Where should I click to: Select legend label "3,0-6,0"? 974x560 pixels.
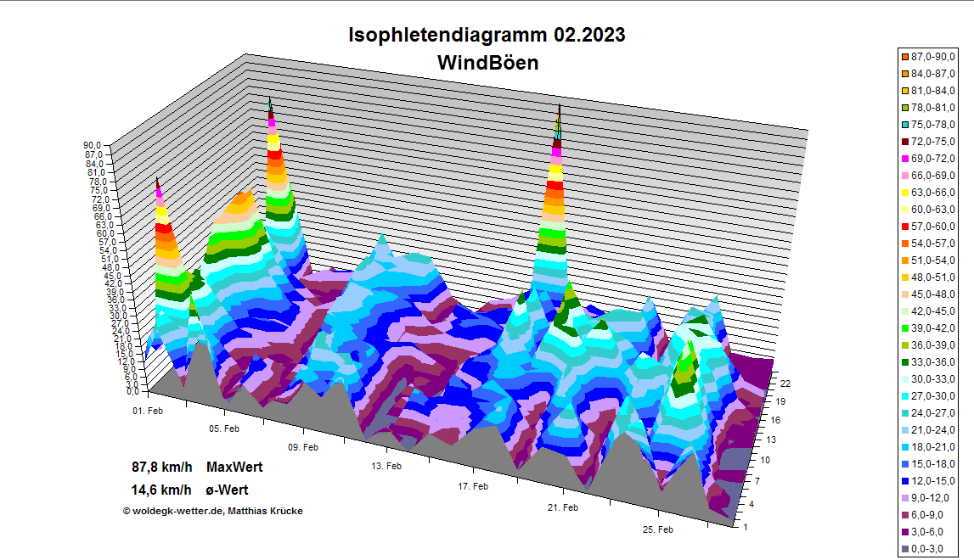[927, 531]
